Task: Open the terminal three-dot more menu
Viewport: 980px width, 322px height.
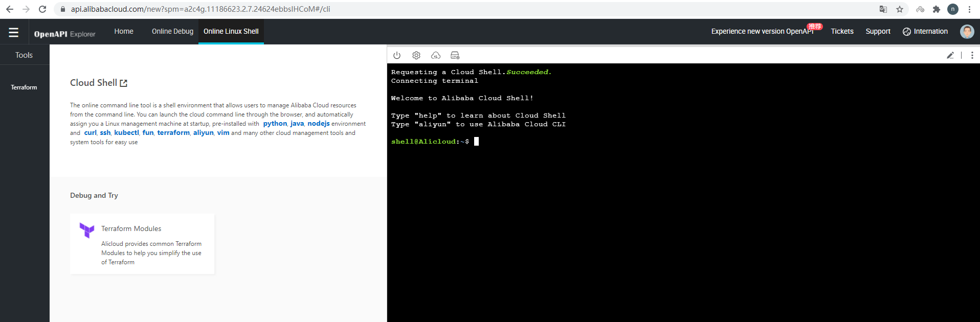Action: [x=972, y=55]
